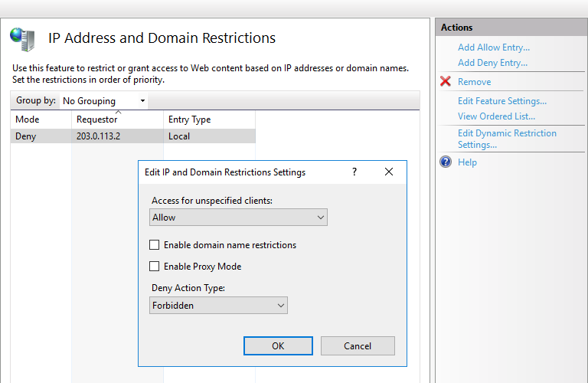Open the Group by dropdown
Image resolution: width=588 pixels, height=383 pixels.
[104, 101]
